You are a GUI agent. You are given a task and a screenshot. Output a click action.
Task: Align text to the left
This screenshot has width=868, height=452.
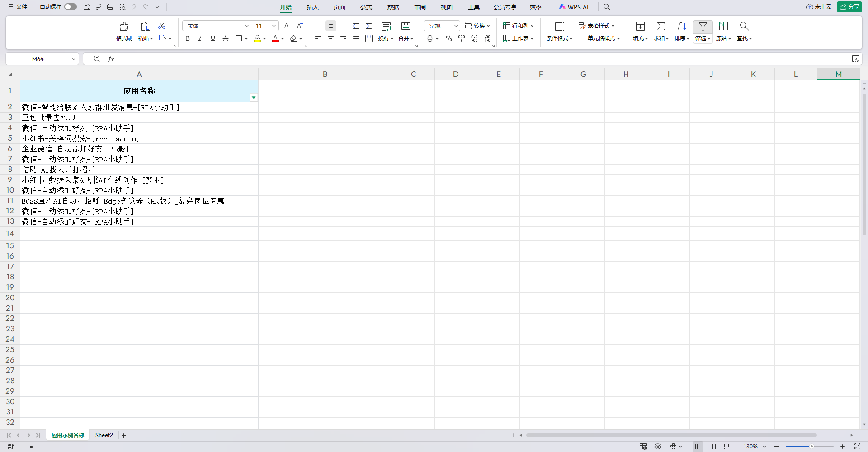[318, 38]
